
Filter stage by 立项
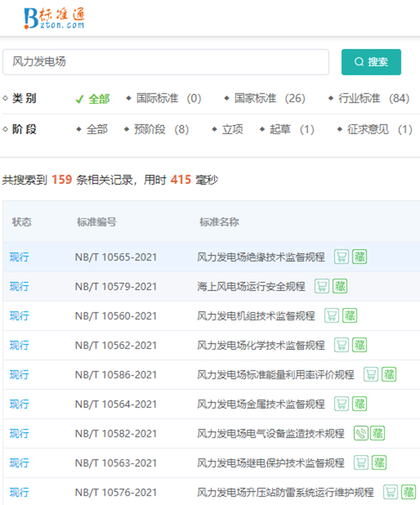[x=228, y=130]
